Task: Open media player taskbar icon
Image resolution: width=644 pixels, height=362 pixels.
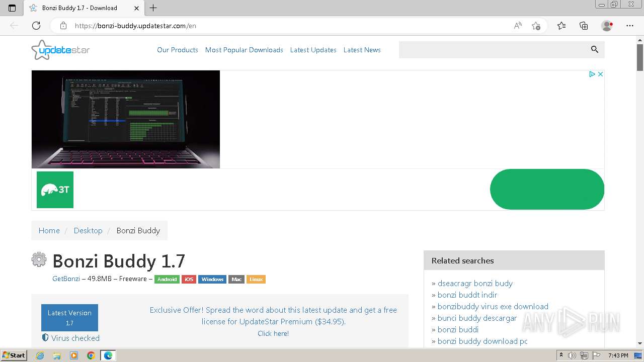Action: pyautogui.click(x=74, y=355)
